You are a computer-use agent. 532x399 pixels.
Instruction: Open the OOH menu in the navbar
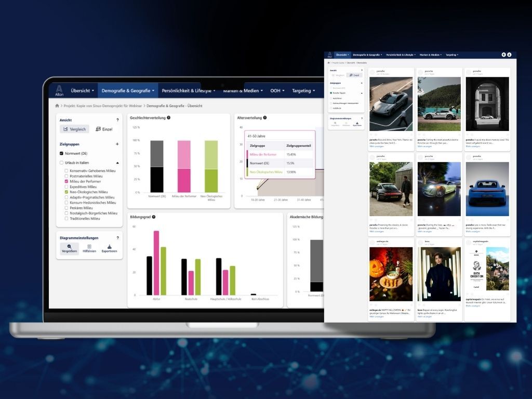click(x=276, y=90)
